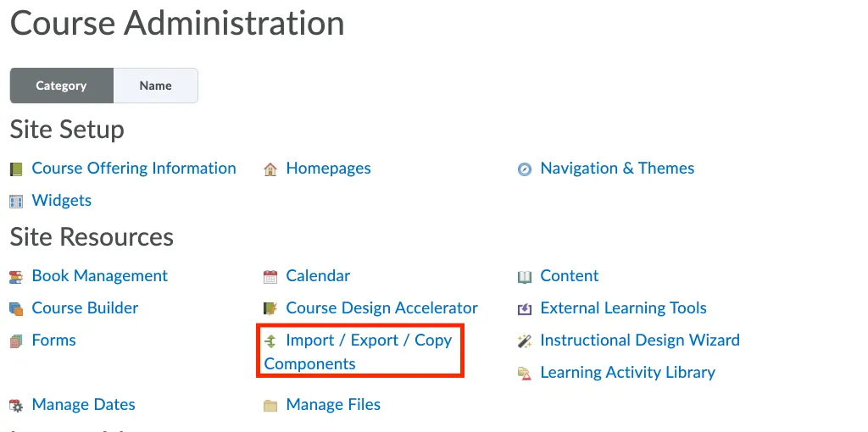The width and height of the screenshot is (868, 432).
Task: Click the Course Offering Information book icon
Action: 16,169
